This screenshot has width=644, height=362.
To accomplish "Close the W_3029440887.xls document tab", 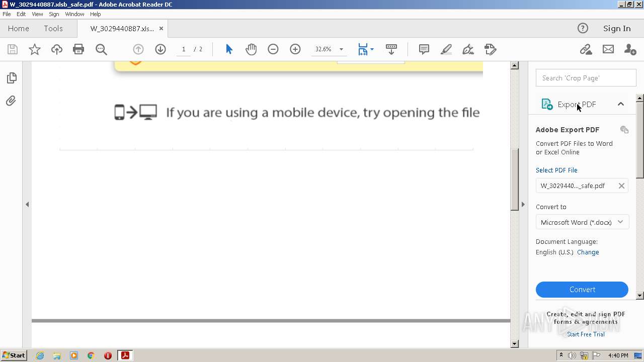I will [161, 28].
